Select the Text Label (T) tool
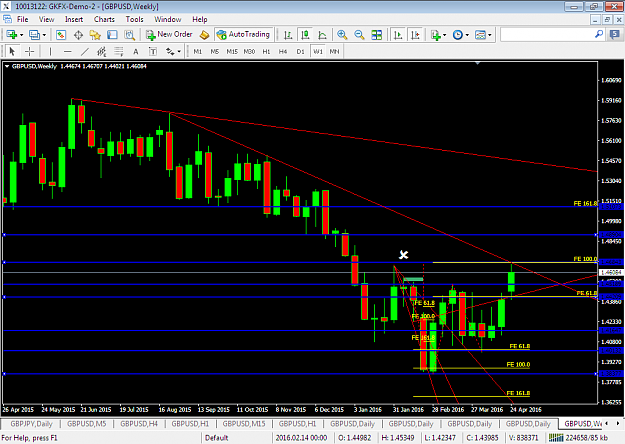Viewport: 625px width, 444px height. pos(153,51)
